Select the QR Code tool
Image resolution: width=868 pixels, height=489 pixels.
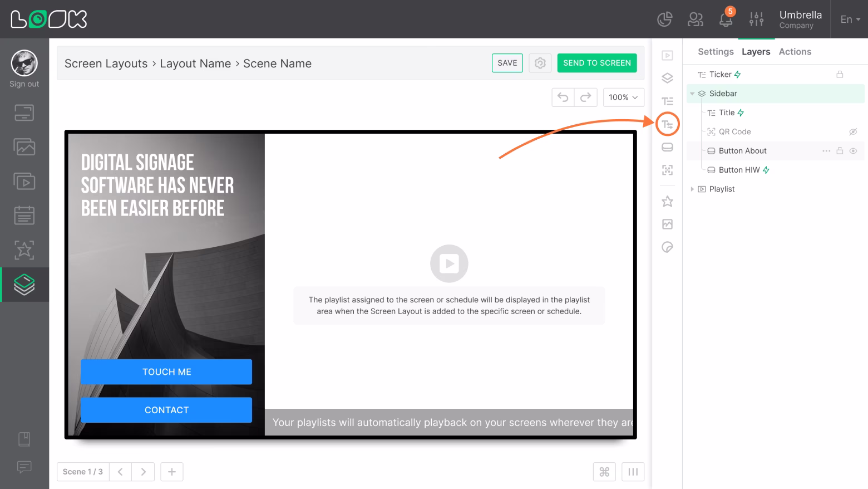click(667, 169)
